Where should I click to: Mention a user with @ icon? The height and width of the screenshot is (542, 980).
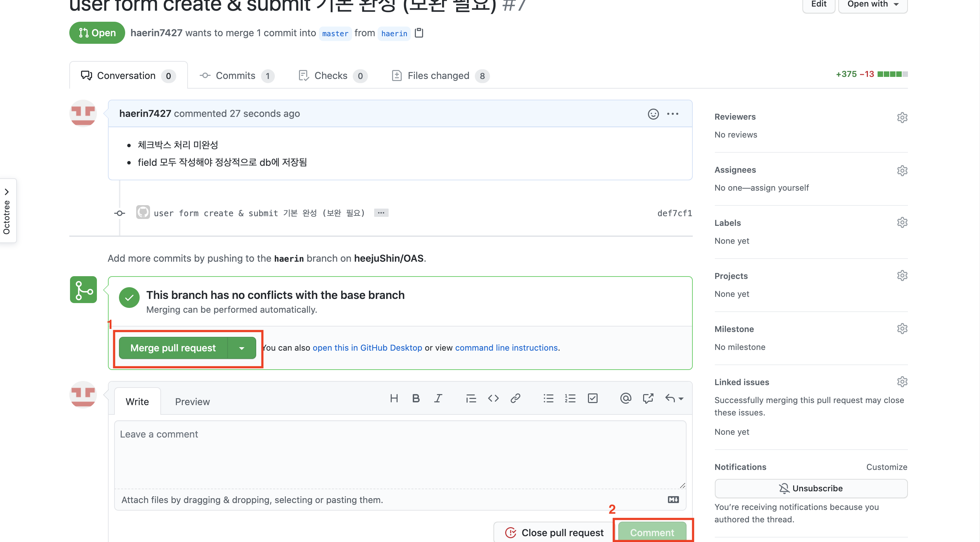(x=626, y=398)
